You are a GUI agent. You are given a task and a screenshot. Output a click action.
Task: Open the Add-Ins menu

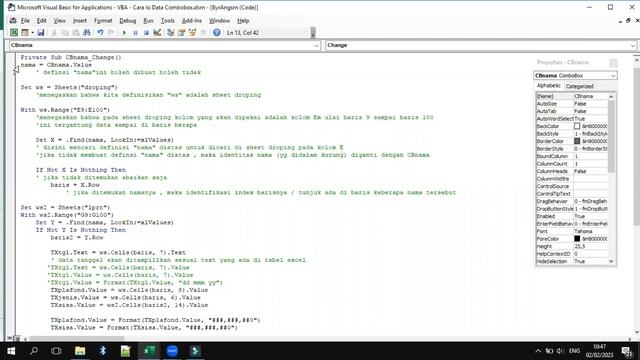(191, 20)
